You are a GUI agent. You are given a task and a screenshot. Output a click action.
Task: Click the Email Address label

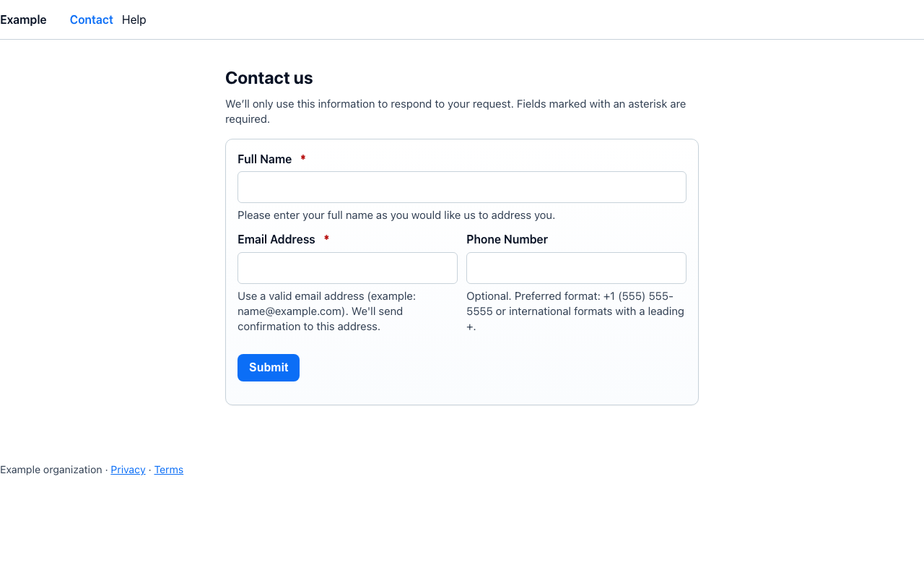pos(276,239)
